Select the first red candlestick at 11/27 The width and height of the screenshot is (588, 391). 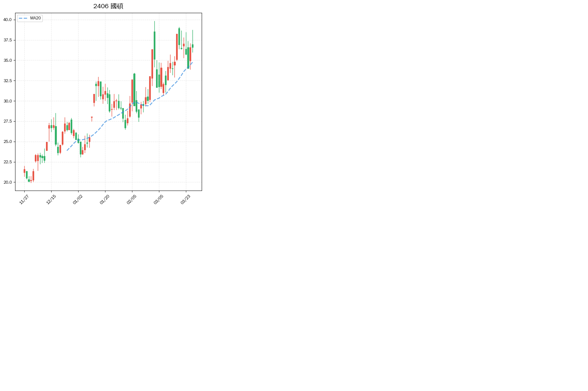click(24, 171)
